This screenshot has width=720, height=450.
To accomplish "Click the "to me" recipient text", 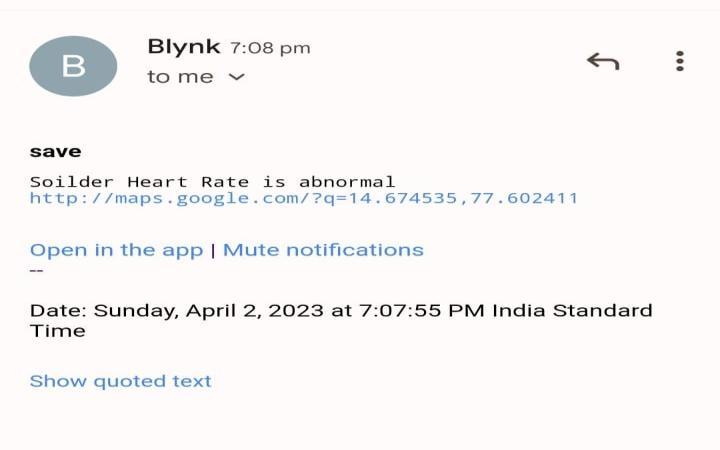I will [x=180, y=77].
